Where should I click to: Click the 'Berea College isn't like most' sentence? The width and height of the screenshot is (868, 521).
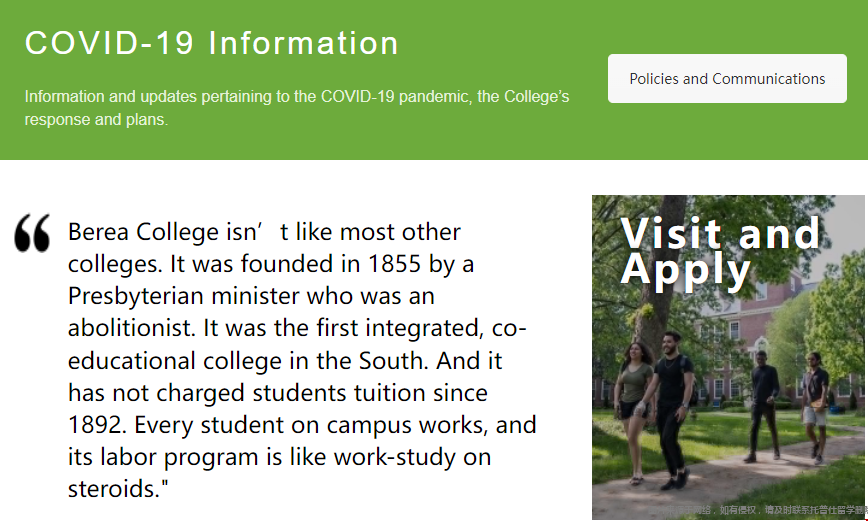264,232
